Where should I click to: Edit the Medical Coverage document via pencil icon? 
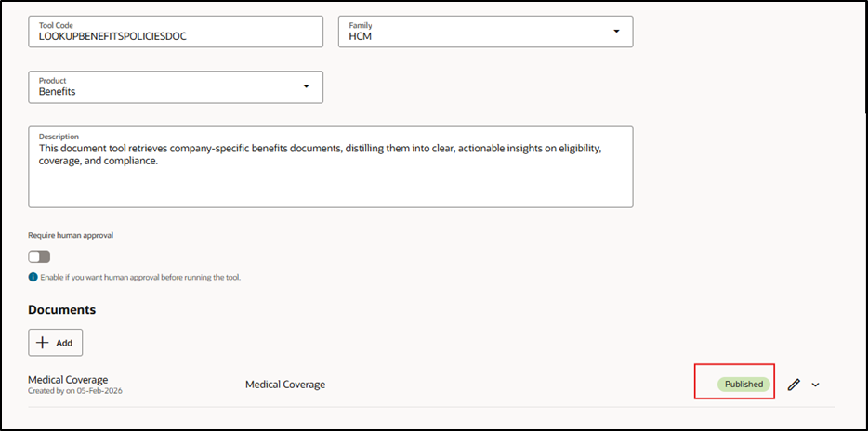click(794, 385)
